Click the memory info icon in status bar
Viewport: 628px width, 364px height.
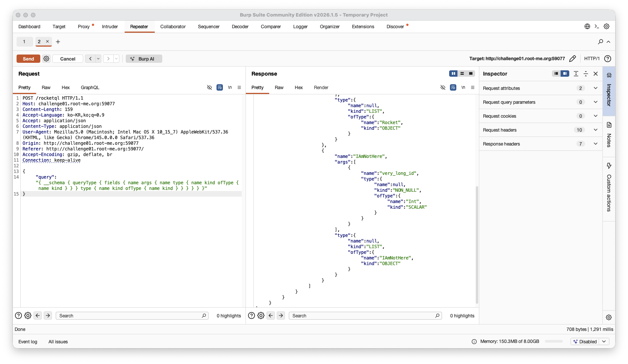click(x=474, y=341)
